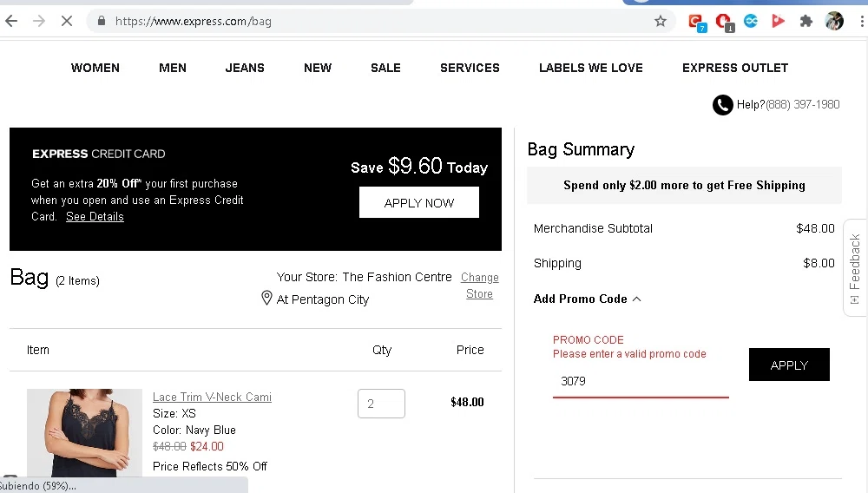Click the store location pin icon
The width and height of the screenshot is (868, 493).
click(x=266, y=298)
